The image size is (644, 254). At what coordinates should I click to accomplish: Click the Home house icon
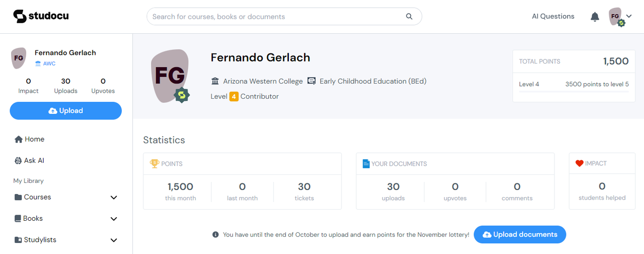(19, 139)
